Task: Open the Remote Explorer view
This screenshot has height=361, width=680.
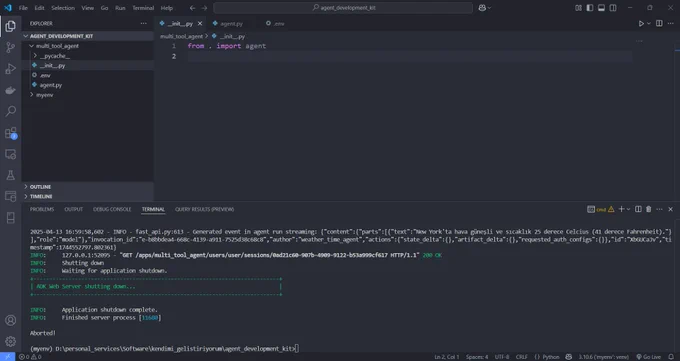Action: click(x=10, y=154)
